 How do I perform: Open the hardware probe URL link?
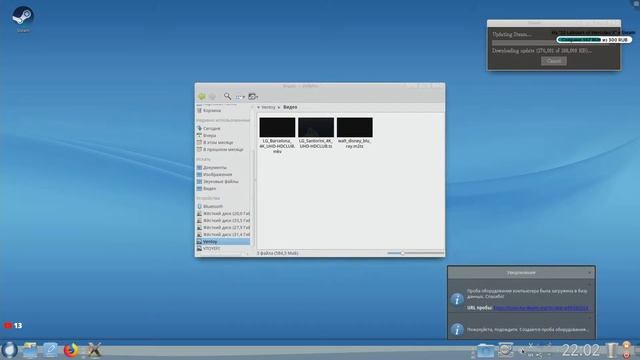[541, 308]
